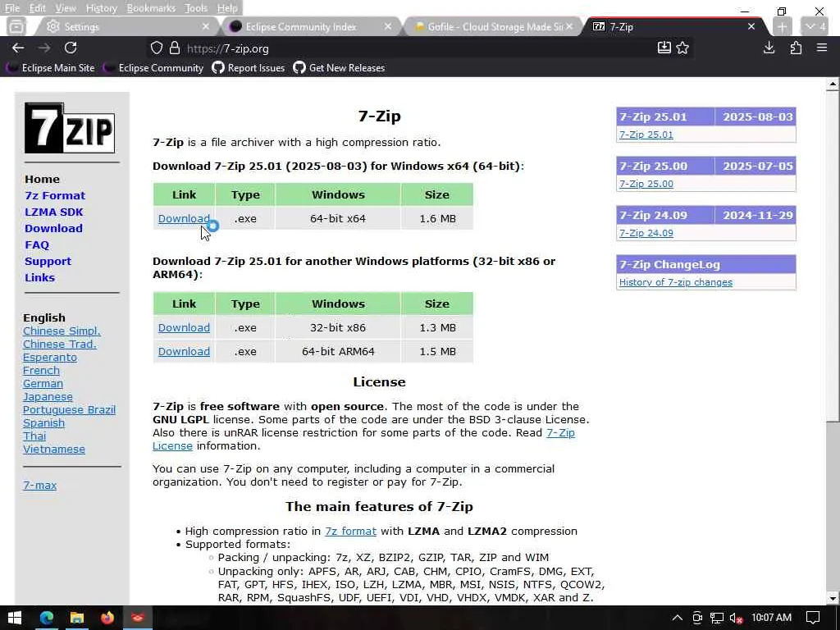This screenshot has width=840, height=630.
Task: Open the 7z Format sidebar link
Action: point(55,195)
